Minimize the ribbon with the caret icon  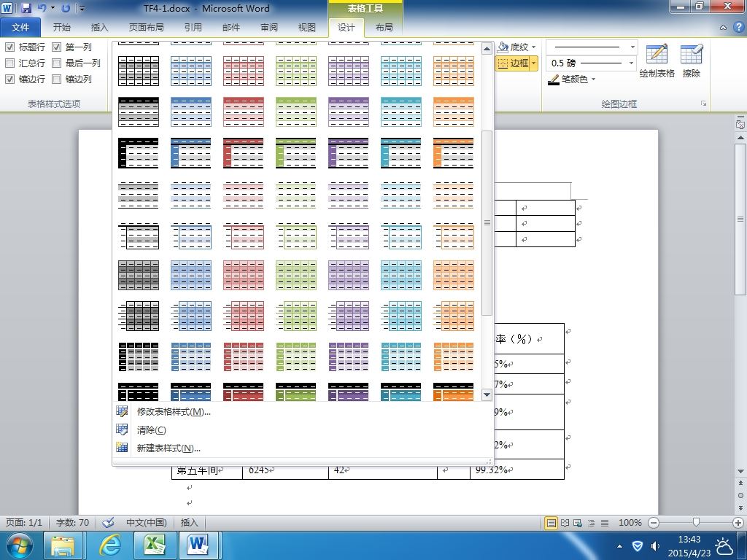coord(723,28)
